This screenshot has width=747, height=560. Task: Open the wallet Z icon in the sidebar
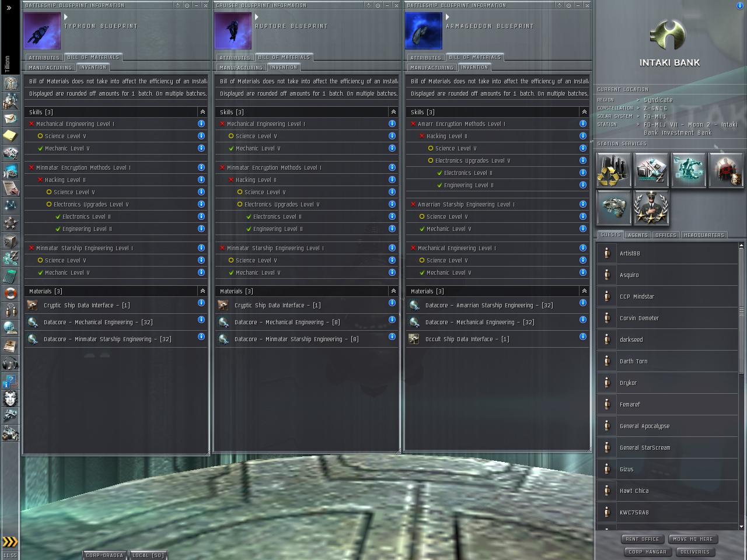(11, 258)
